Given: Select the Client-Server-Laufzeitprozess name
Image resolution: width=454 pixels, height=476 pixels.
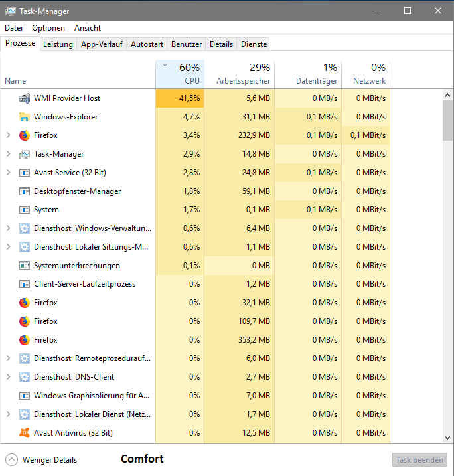Looking at the screenshot, I should pos(84,284).
